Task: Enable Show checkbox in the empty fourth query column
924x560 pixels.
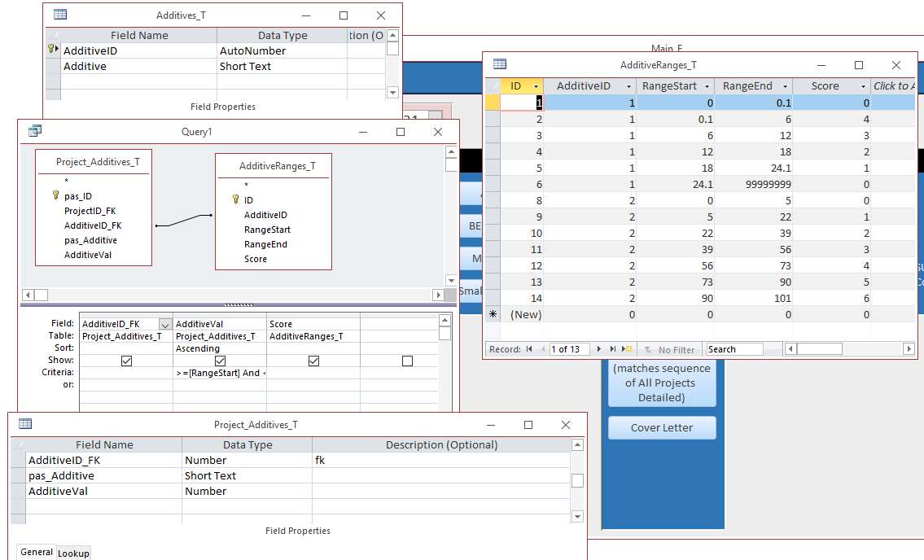Action: [x=407, y=360]
